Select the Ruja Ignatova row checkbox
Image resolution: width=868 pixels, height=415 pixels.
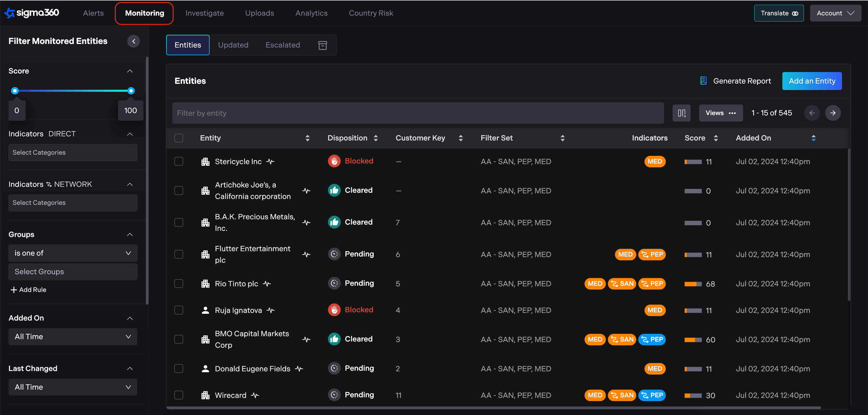179,310
